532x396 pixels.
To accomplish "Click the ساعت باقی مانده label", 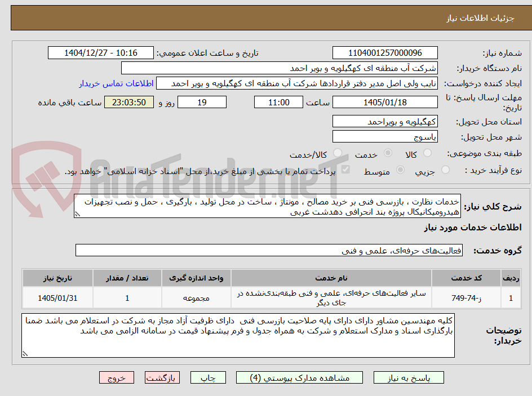I will coord(69,103).
